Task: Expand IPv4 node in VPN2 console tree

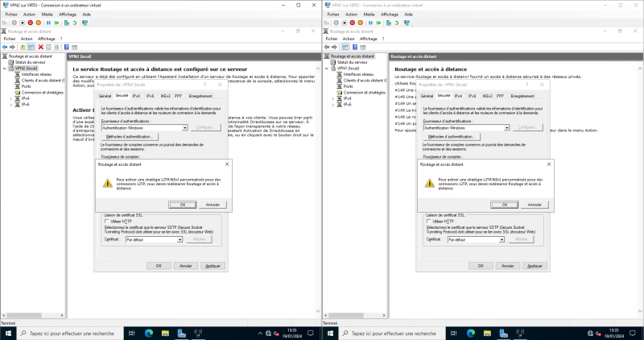Action: click(x=11, y=98)
